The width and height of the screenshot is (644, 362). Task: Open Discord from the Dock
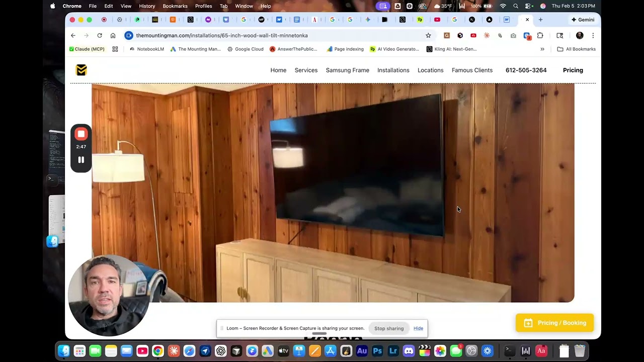(409, 351)
